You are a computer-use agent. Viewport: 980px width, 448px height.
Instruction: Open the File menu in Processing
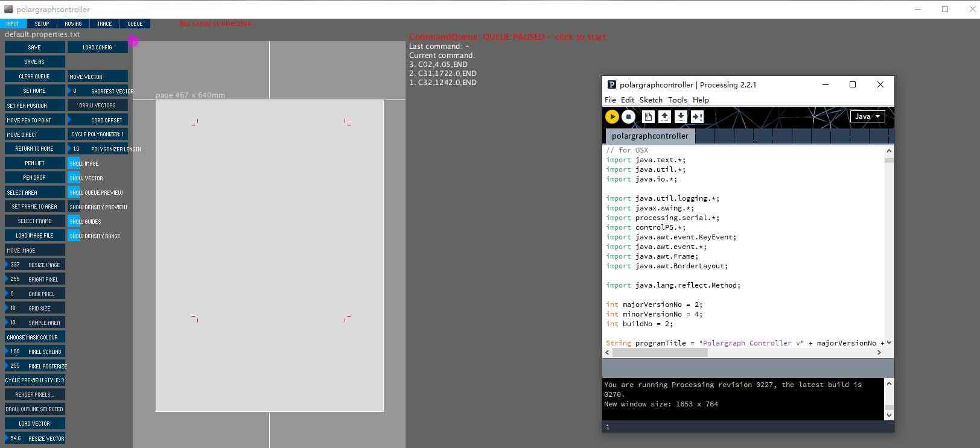(610, 100)
